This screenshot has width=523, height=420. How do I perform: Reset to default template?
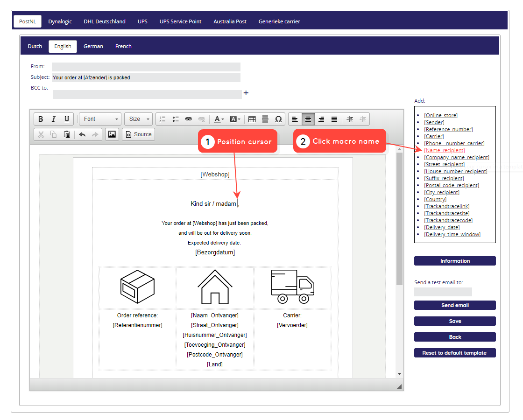(455, 353)
